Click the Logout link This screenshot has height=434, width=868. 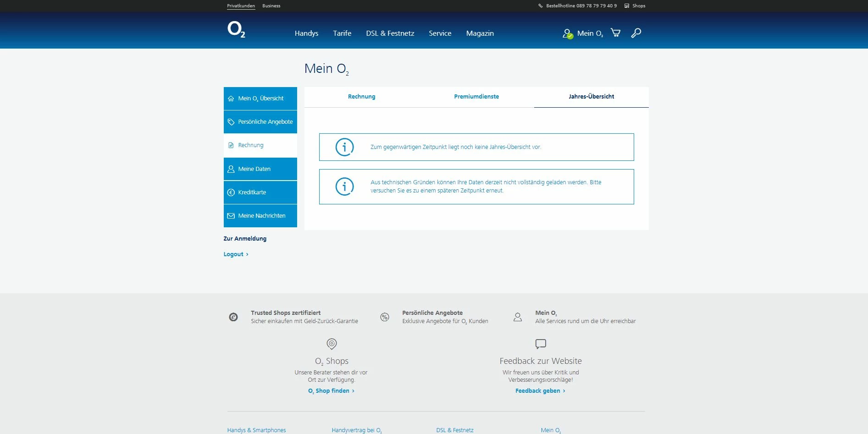[236, 254]
